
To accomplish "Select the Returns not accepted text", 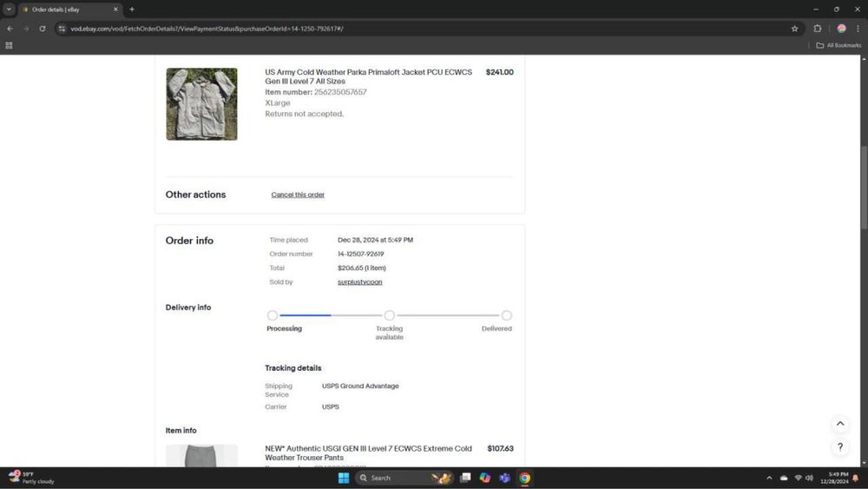I will coord(305,114).
